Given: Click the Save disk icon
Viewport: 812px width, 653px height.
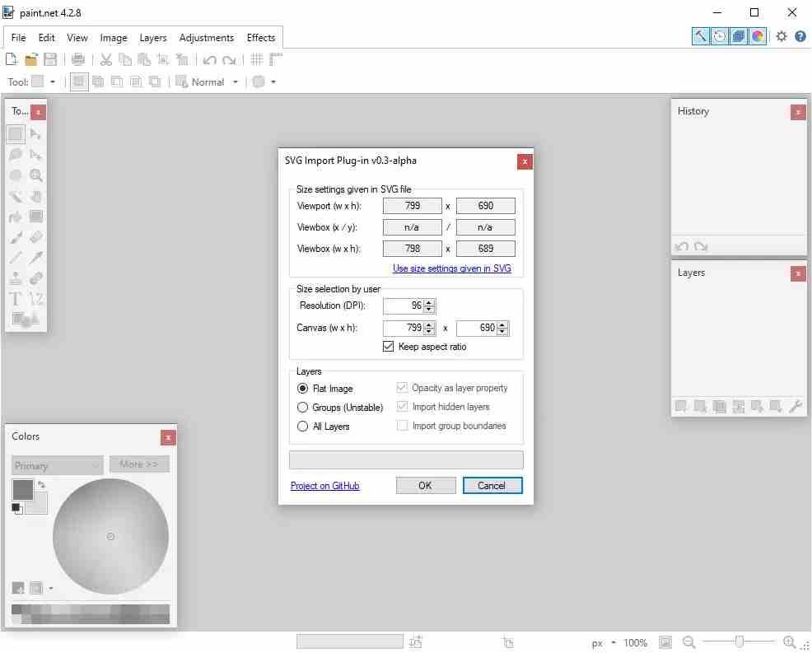Looking at the screenshot, I should [x=50, y=59].
